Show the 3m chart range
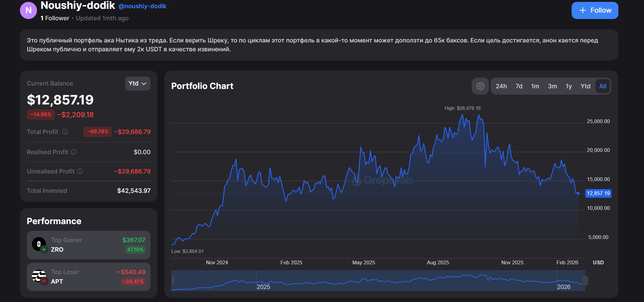This screenshot has width=644, height=302. 552,86
